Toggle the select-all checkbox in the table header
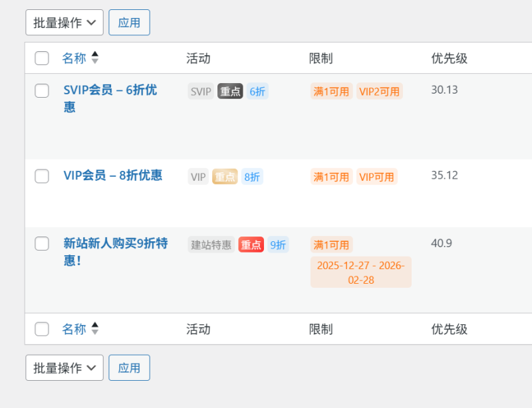Image resolution: width=532 pixels, height=408 pixels. [x=42, y=58]
